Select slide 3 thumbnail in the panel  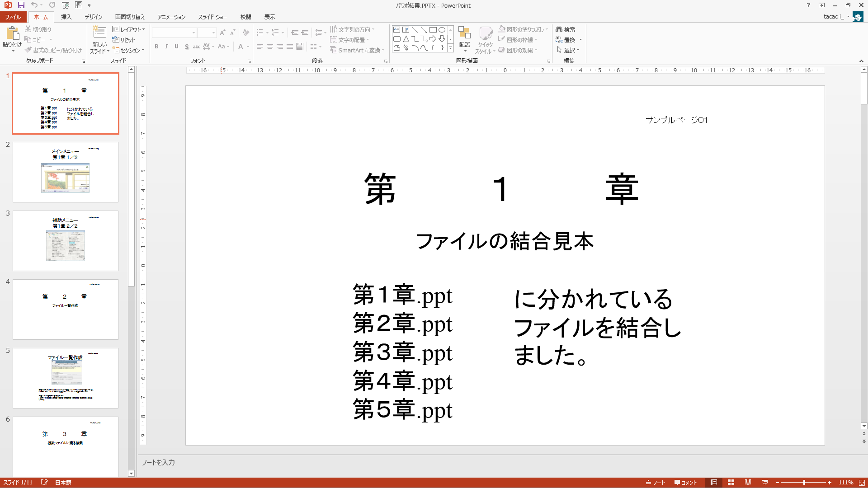point(65,240)
